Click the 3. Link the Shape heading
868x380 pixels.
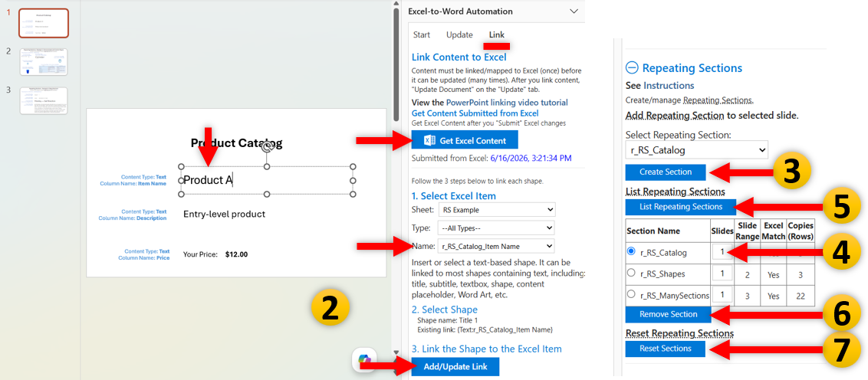[487, 349]
